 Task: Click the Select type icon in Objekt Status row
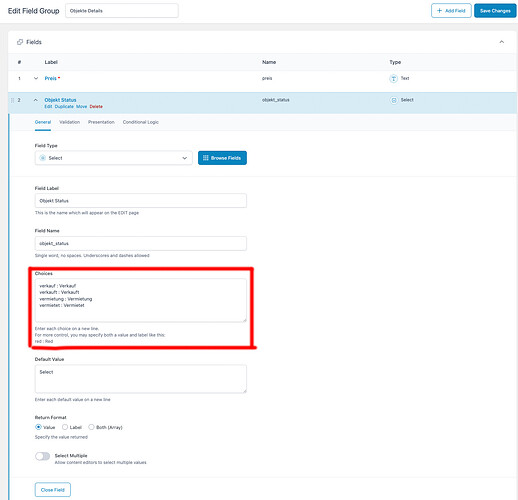pyautogui.click(x=394, y=100)
